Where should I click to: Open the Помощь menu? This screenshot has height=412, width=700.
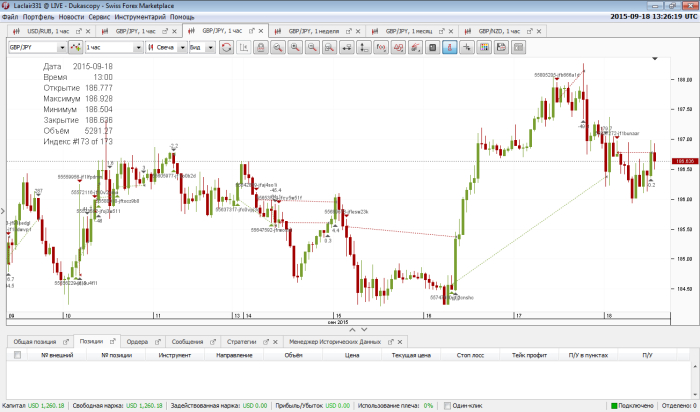pos(182,17)
